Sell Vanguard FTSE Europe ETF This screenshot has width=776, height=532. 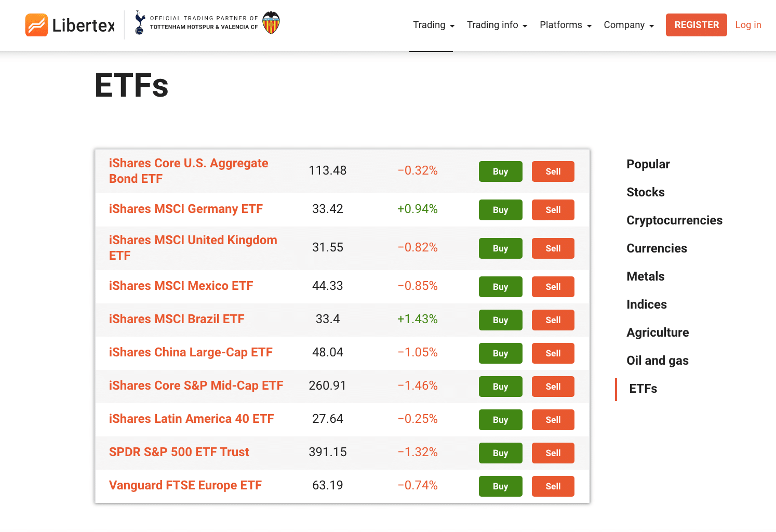[x=553, y=486]
